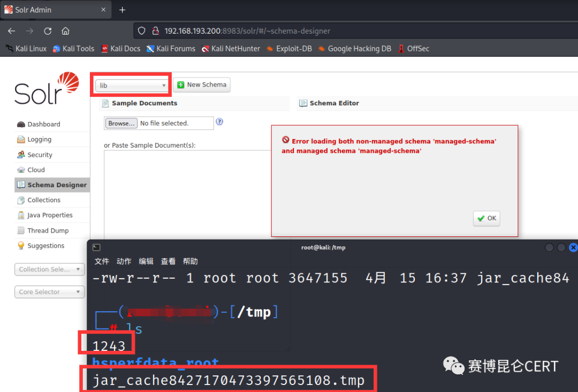The height and width of the screenshot is (392, 578).
Task: Click the blue help question mark icon
Action: (x=219, y=121)
